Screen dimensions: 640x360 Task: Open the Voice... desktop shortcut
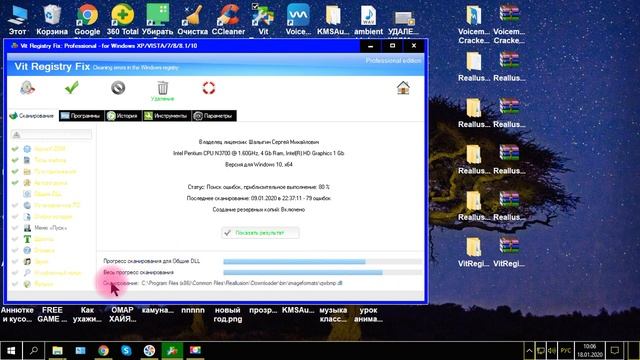pos(298,20)
